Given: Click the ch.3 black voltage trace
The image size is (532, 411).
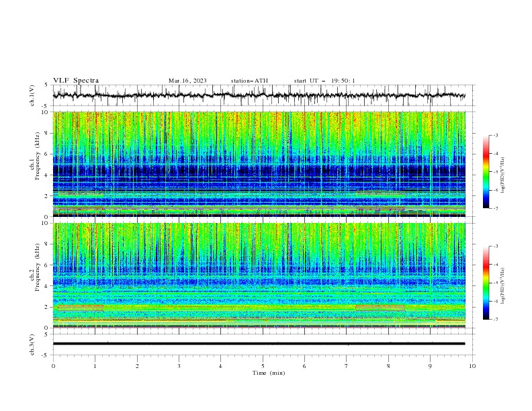Looking at the screenshot, I should 259,344.
